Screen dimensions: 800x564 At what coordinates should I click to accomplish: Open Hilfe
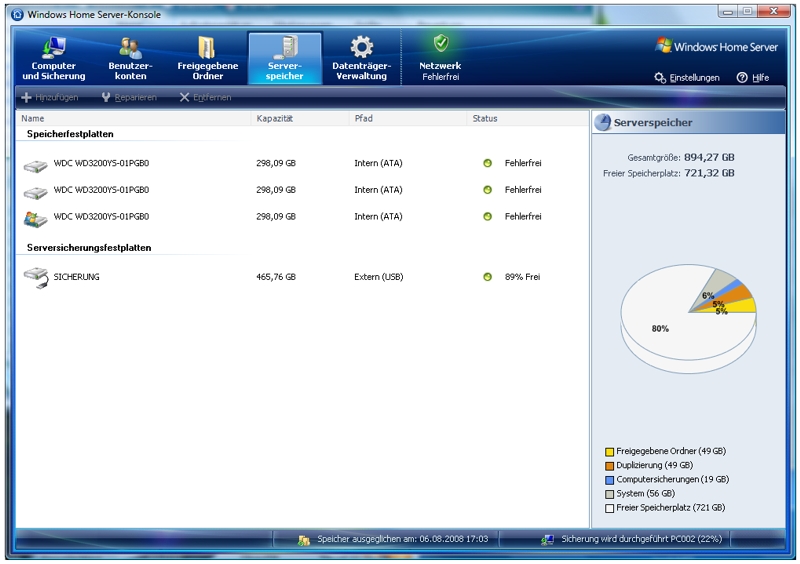pos(753,78)
